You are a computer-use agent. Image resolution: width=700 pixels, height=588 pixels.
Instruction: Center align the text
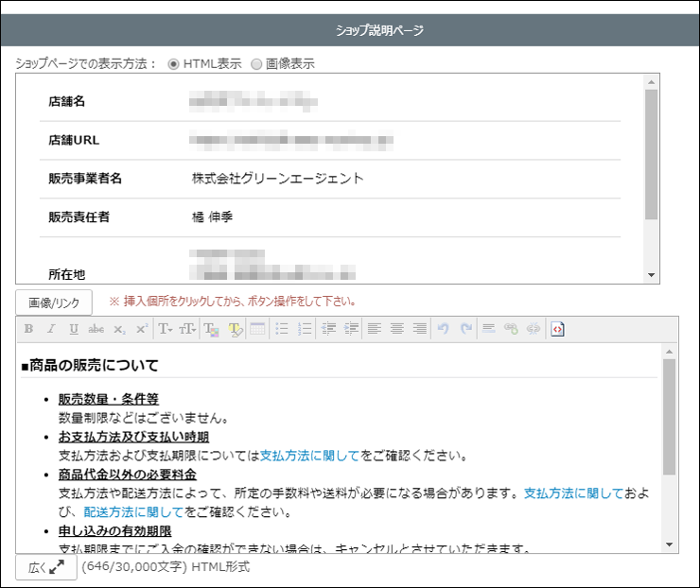[x=397, y=329]
